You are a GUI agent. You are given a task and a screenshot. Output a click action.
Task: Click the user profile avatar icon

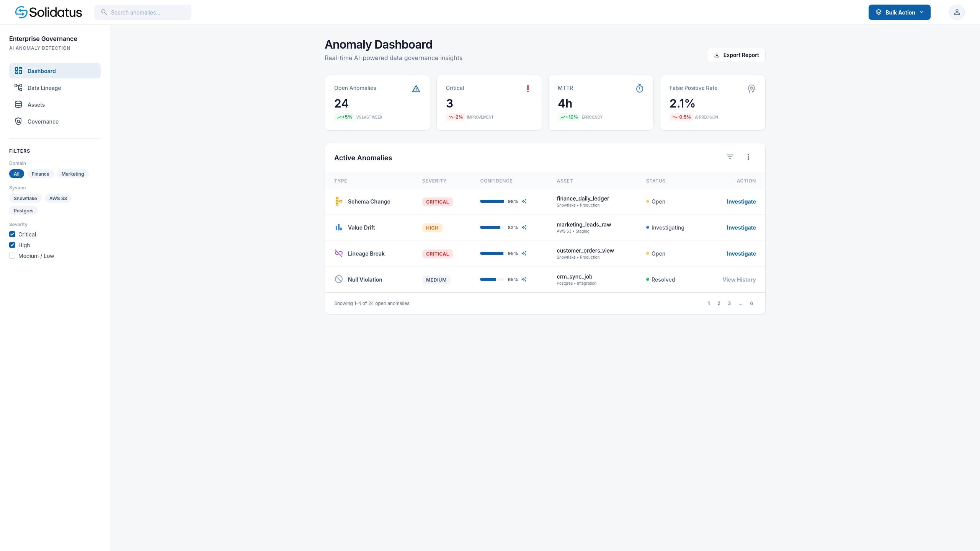tap(957, 12)
